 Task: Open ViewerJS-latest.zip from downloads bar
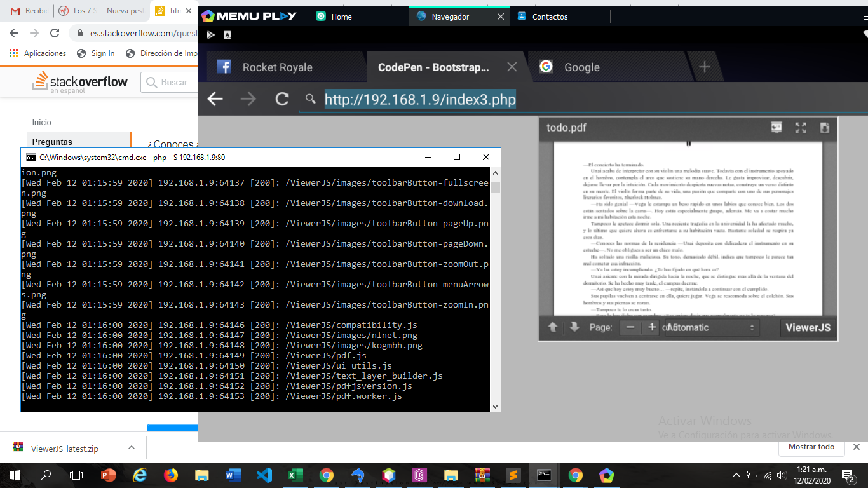coord(64,448)
